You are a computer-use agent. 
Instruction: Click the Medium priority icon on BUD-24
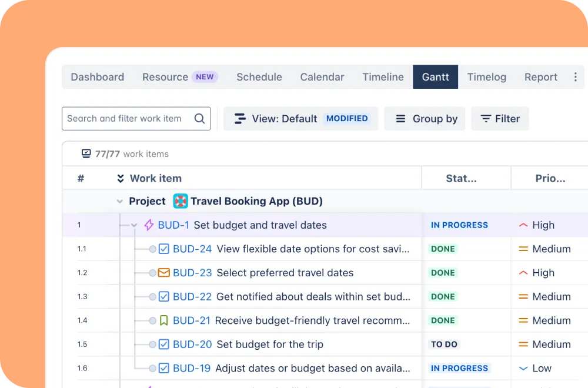pos(523,249)
